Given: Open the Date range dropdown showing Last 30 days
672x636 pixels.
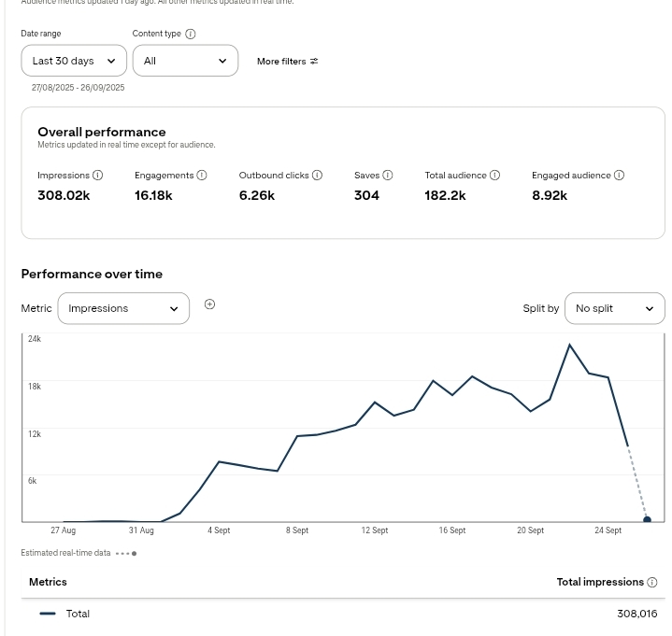Looking at the screenshot, I should [x=74, y=61].
